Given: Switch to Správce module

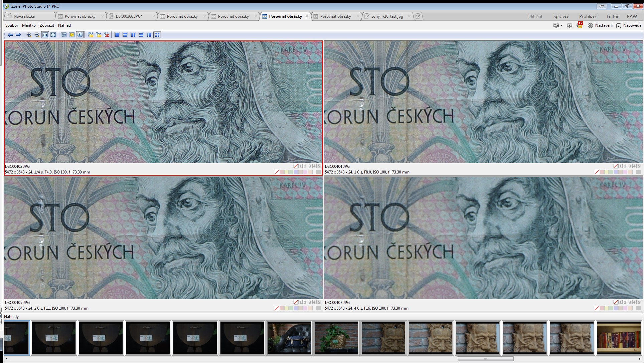Looking at the screenshot, I should point(561,16).
